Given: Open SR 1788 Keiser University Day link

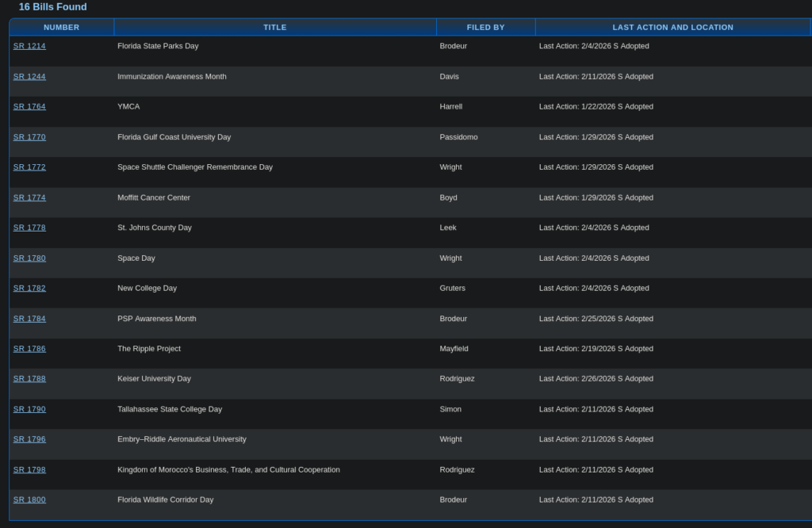Looking at the screenshot, I should coord(29,378).
